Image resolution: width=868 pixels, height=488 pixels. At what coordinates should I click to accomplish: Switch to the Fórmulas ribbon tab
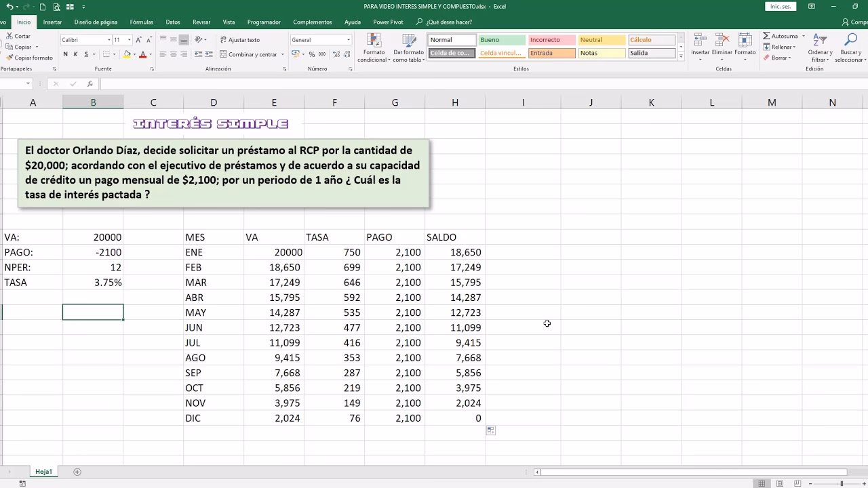click(x=140, y=22)
